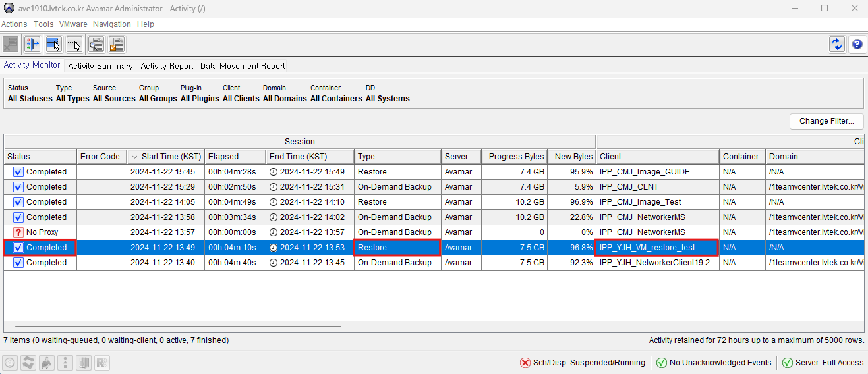
Task: Click the dotted-outline selection-cursor toolbar icon
Action: pyautogui.click(x=74, y=44)
